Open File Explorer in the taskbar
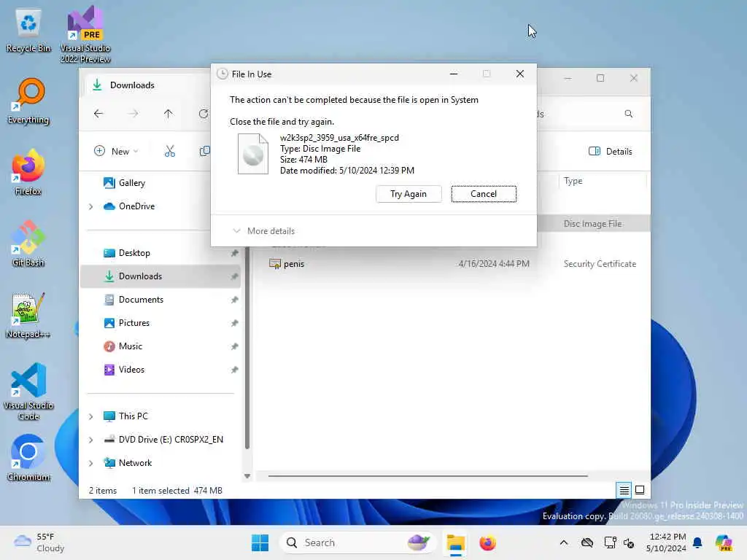The height and width of the screenshot is (560, 747). [x=455, y=542]
